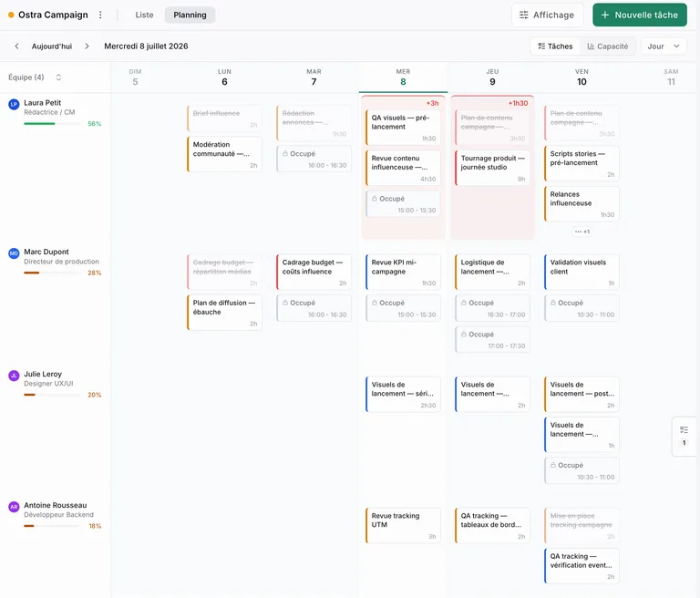Click Laura Petit's LP avatar

click(14, 104)
